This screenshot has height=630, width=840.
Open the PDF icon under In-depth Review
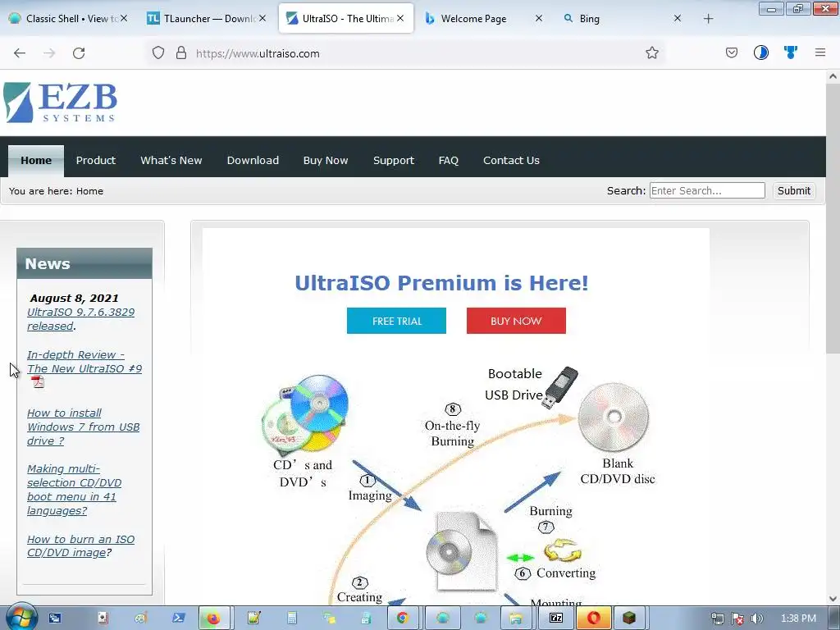coord(38,382)
